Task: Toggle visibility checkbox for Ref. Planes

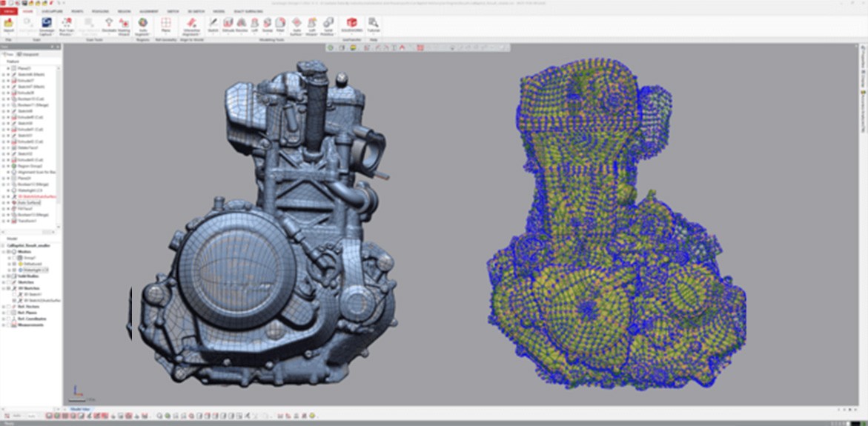Action: click(x=7, y=313)
